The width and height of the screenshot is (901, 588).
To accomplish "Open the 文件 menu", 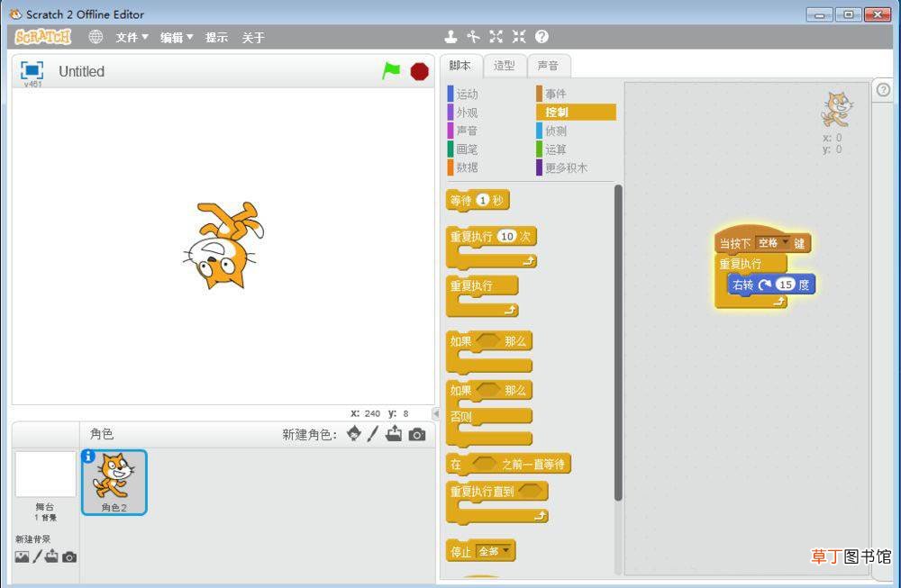I will [132, 37].
